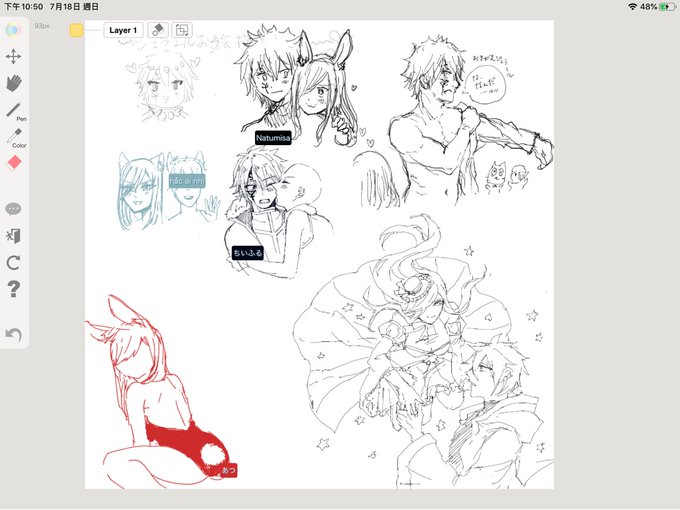Click the reload circular arrow icon

(13, 263)
